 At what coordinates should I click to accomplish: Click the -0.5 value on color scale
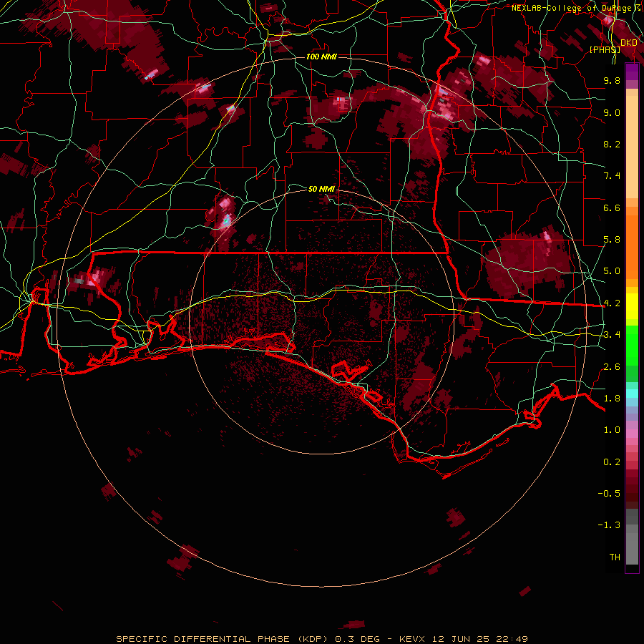(x=609, y=494)
